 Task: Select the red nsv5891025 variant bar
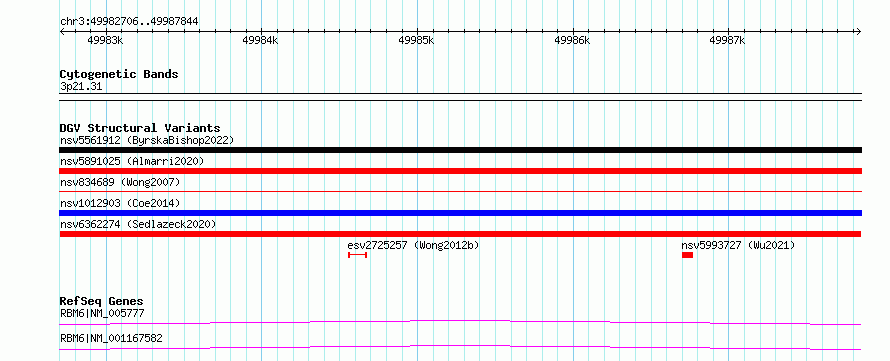click(460, 171)
